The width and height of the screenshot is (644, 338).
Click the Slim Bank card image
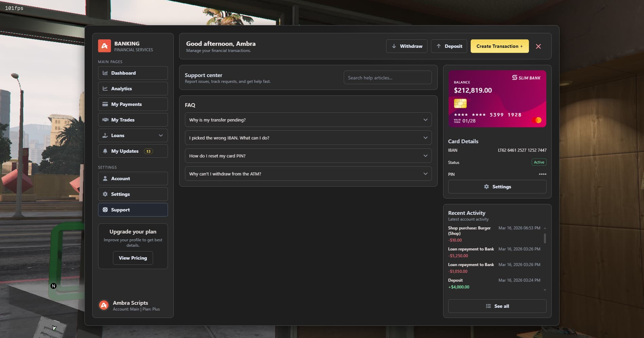497,99
